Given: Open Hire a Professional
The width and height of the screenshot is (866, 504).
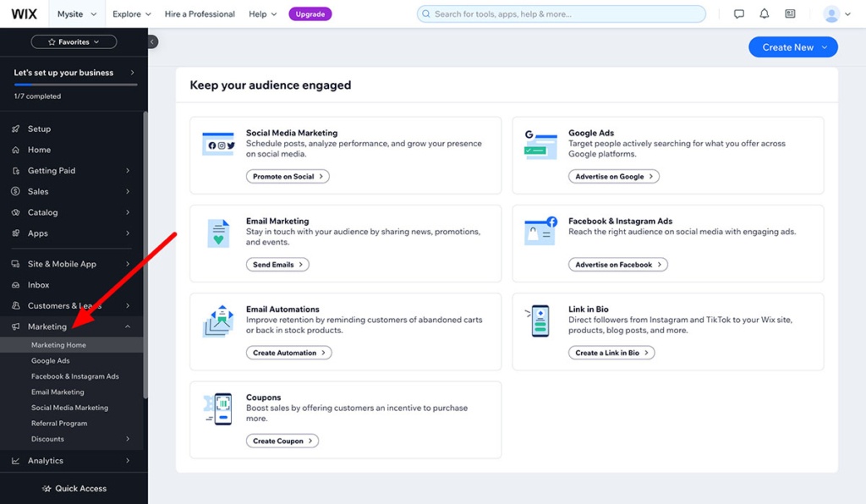Looking at the screenshot, I should (200, 14).
